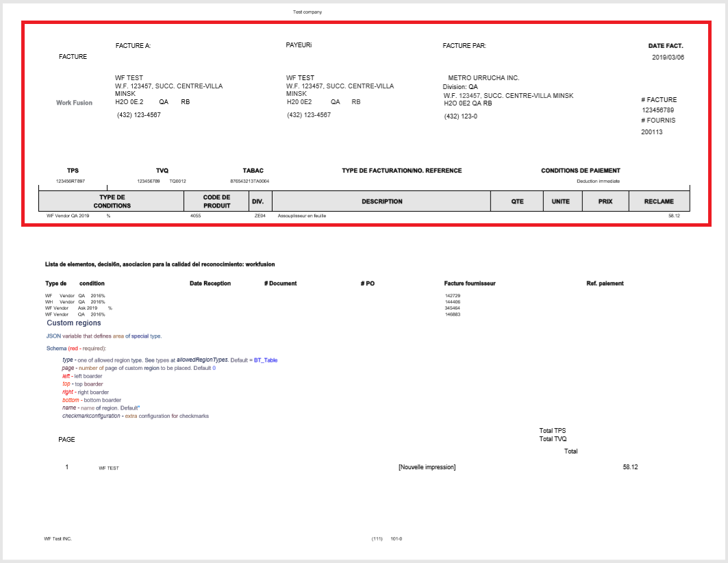Click the 'CONDITIONS DE PAIEMENT' label
The width and height of the screenshot is (728, 563).
[580, 171]
